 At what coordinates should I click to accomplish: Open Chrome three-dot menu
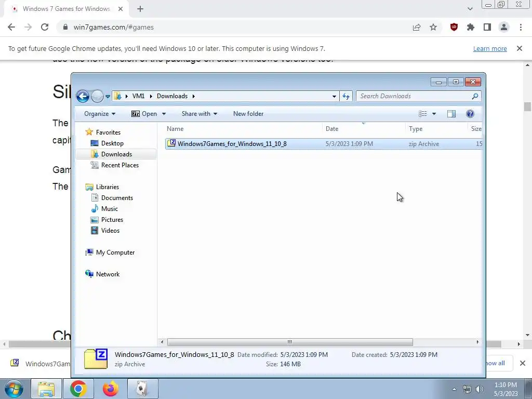pos(521,27)
